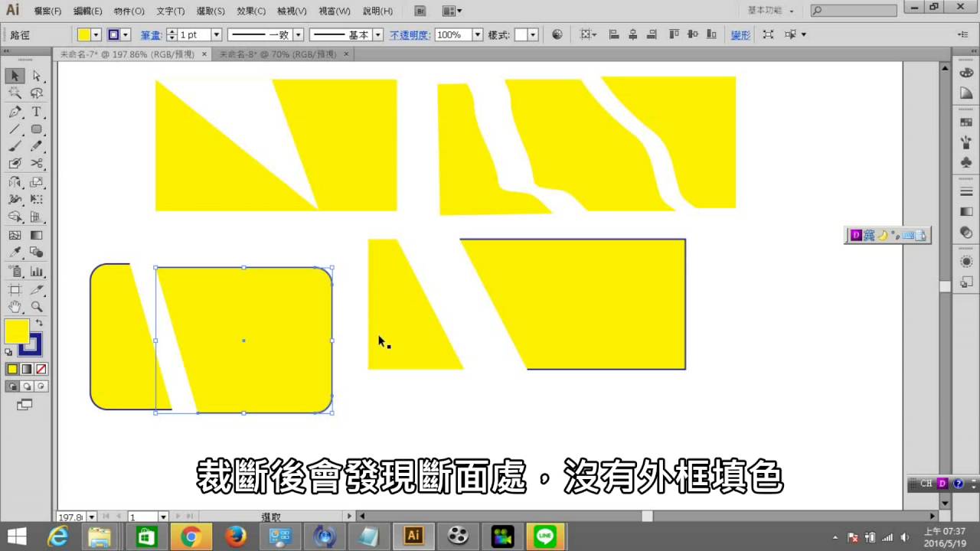
Task: Expand the stroke weight 1 pt dropdown
Action: (216, 34)
